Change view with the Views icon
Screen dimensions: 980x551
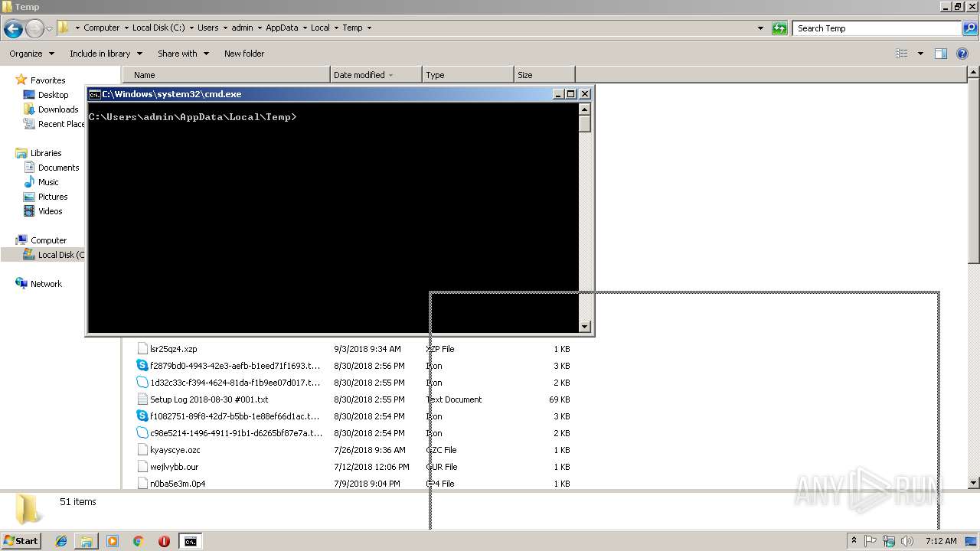tap(902, 54)
